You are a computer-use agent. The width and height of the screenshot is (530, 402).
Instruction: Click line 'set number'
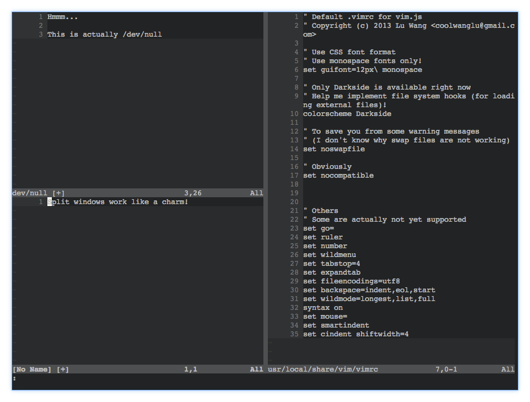pos(325,246)
